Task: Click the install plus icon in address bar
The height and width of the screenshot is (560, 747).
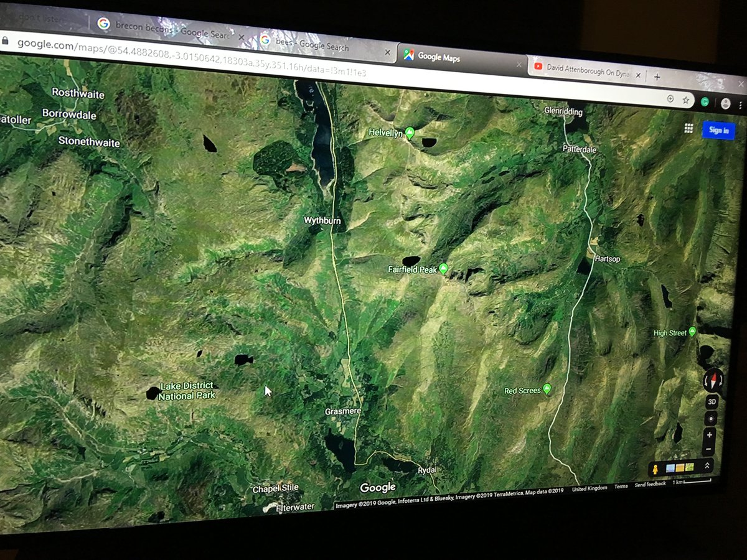Action: coord(670,98)
